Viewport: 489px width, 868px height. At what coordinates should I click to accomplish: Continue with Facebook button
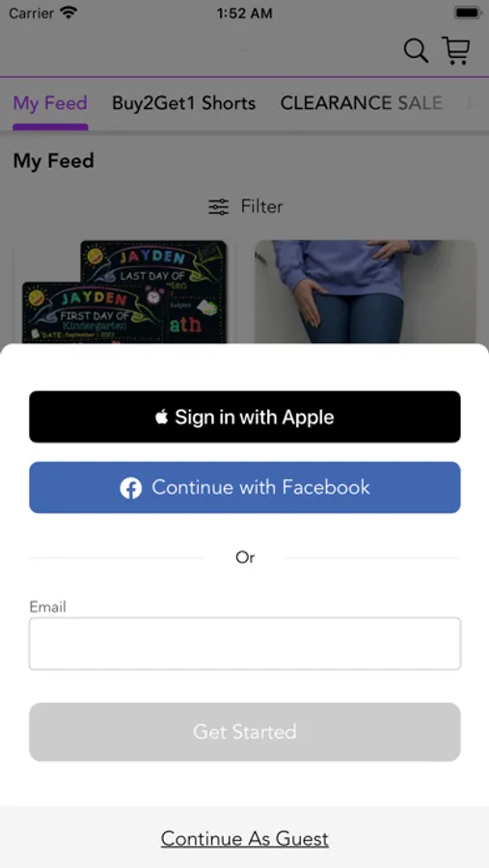(x=245, y=488)
